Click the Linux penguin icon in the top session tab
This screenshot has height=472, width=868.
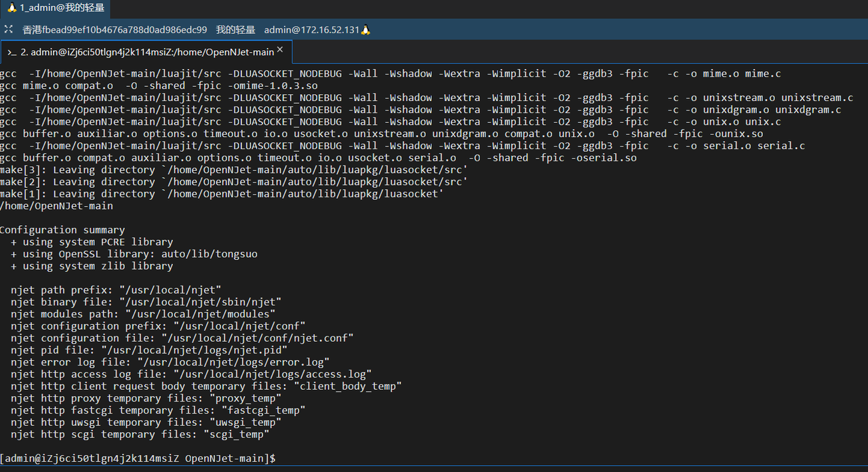point(12,8)
